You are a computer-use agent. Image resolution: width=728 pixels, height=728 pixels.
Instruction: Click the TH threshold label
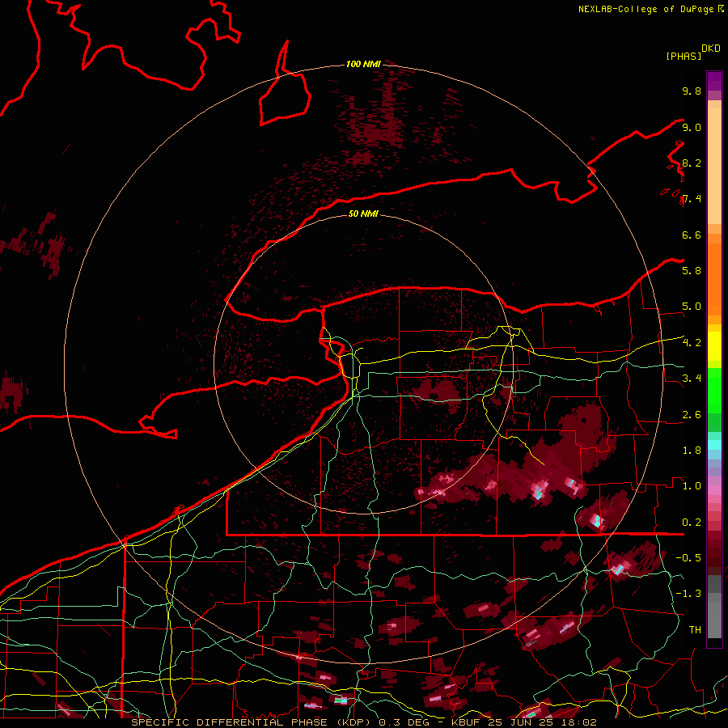[695, 630]
